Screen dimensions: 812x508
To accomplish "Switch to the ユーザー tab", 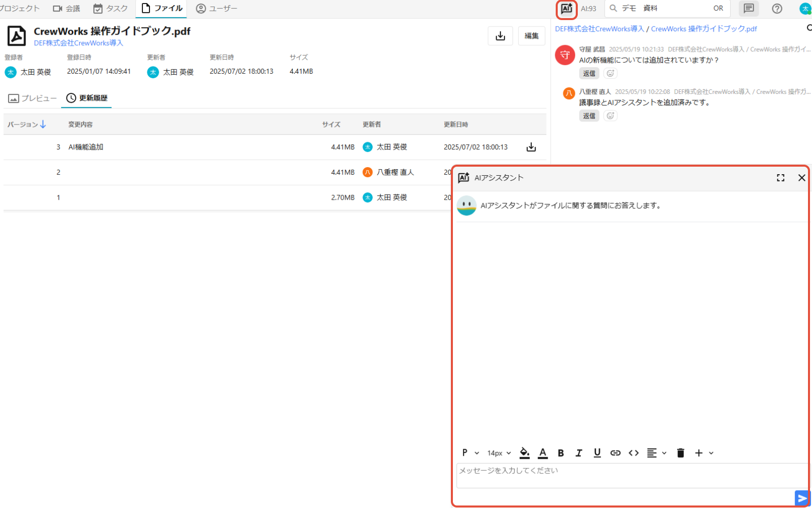I will [216, 9].
